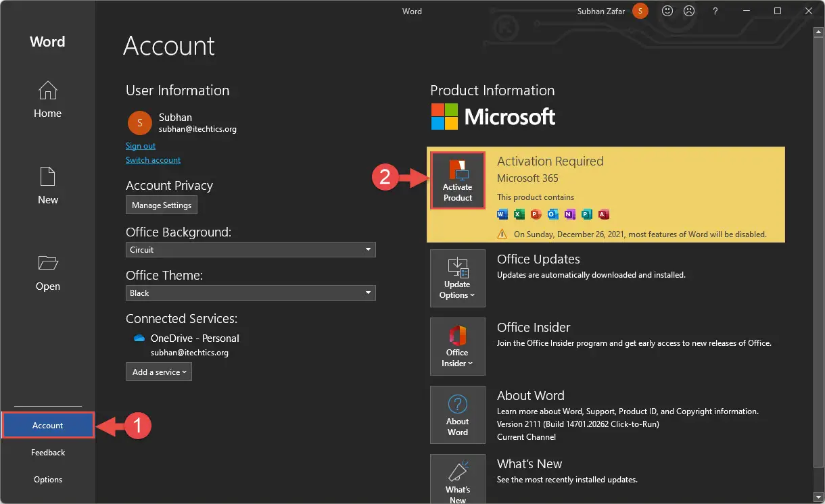The image size is (825, 504).
Task: Click the Microsoft logo
Action: [494, 117]
